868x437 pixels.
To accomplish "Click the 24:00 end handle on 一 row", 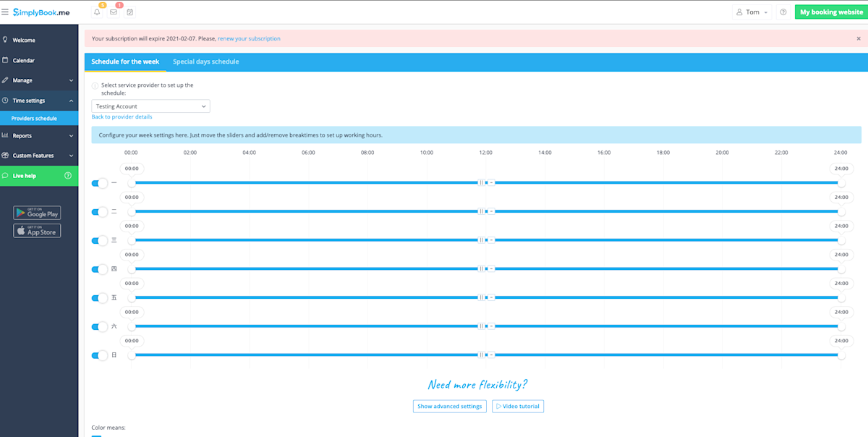I will (841, 182).
